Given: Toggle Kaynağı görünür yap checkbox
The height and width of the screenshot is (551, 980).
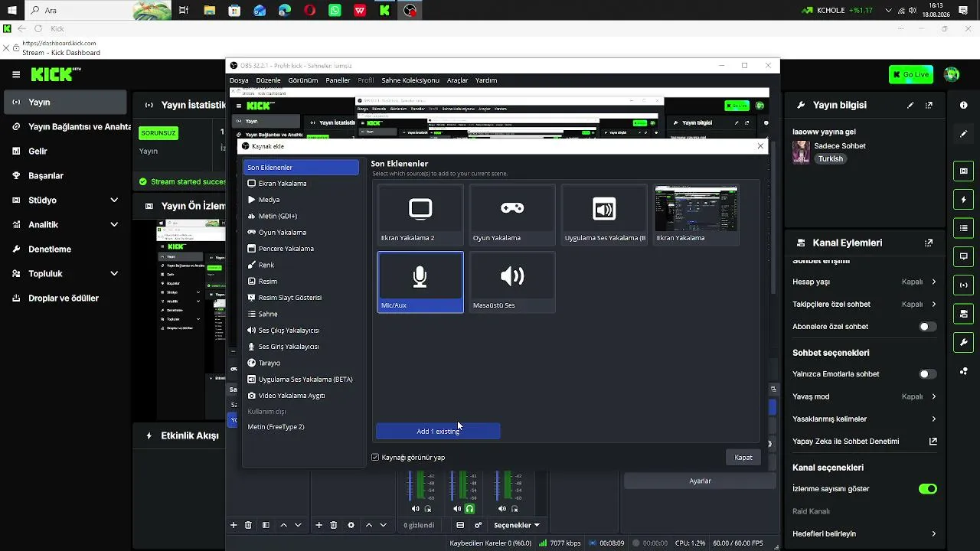Looking at the screenshot, I should coord(375,458).
